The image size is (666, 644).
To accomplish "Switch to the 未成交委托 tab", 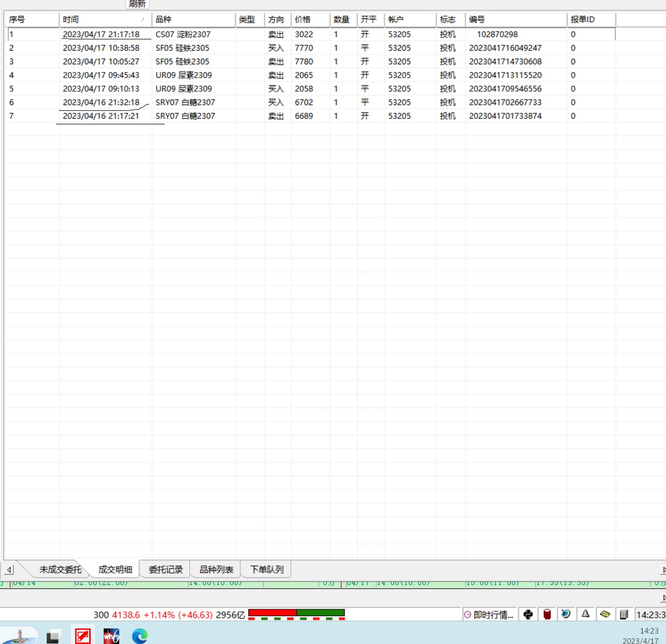I will coord(60,569).
